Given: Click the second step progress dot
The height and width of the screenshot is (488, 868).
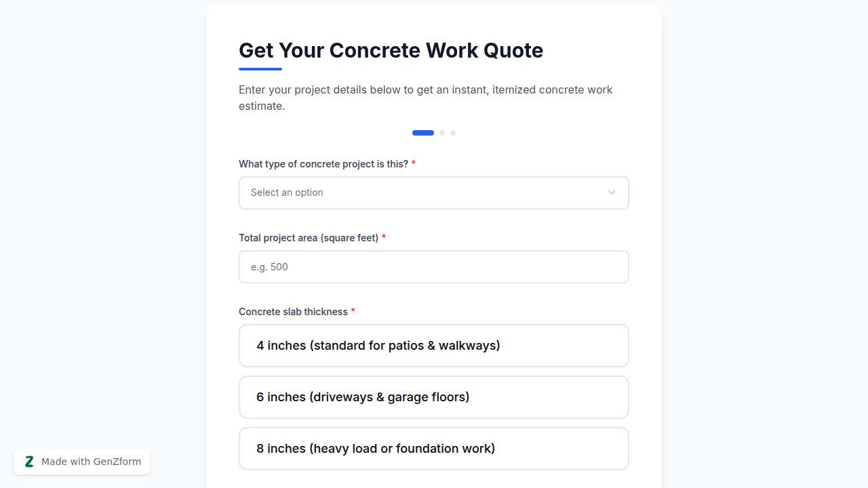Looking at the screenshot, I should click(442, 133).
